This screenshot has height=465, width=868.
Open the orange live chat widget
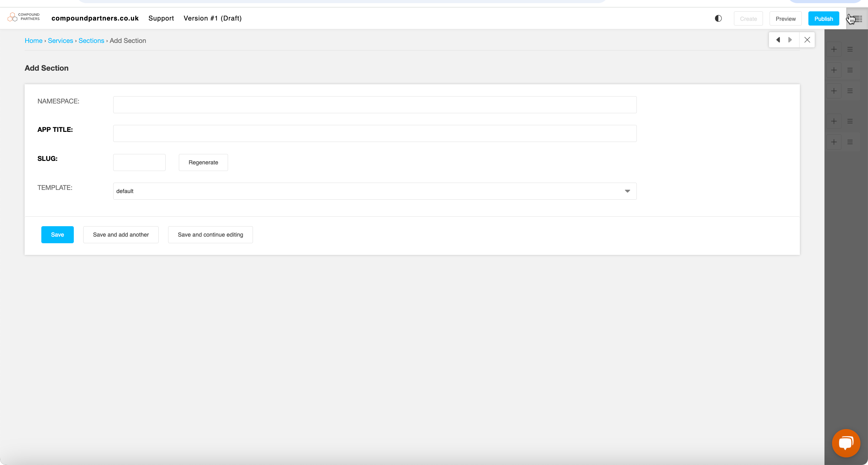(x=846, y=443)
